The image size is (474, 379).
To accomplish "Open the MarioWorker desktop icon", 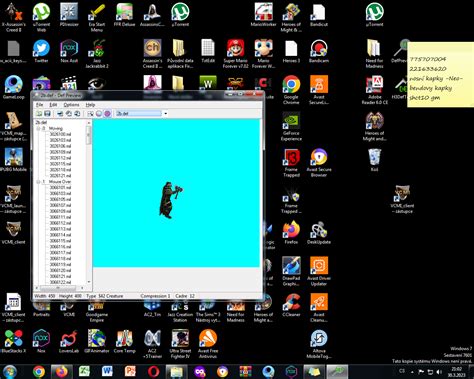I will click(263, 15).
